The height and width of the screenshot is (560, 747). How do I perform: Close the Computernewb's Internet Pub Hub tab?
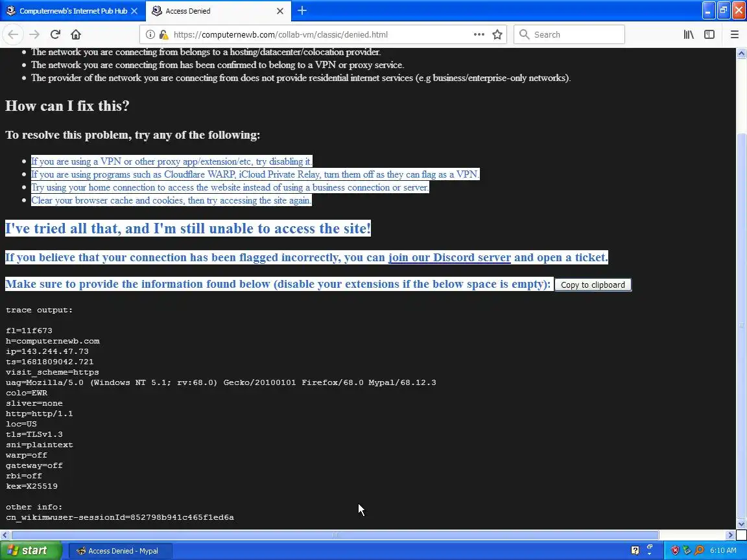point(134,11)
